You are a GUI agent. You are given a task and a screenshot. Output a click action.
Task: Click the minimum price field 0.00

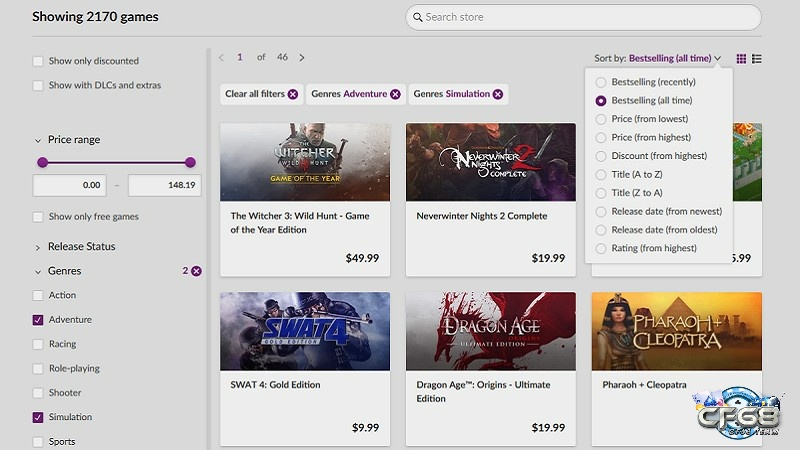pyautogui.click(x=69, y=185)
